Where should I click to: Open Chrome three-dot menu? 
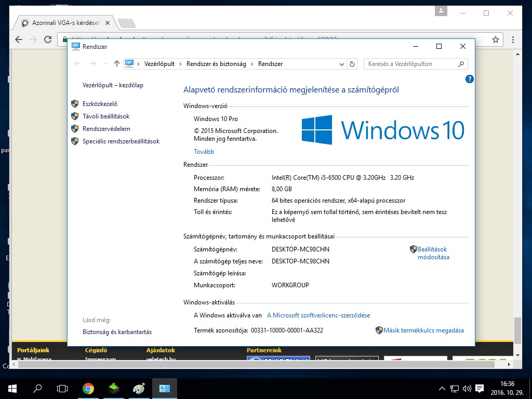point(513,39)
